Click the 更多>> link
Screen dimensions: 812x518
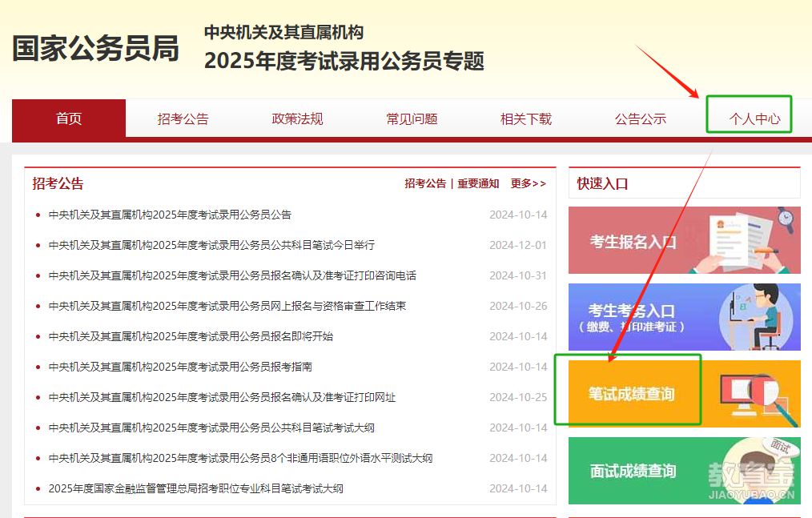tap(529, 183)
